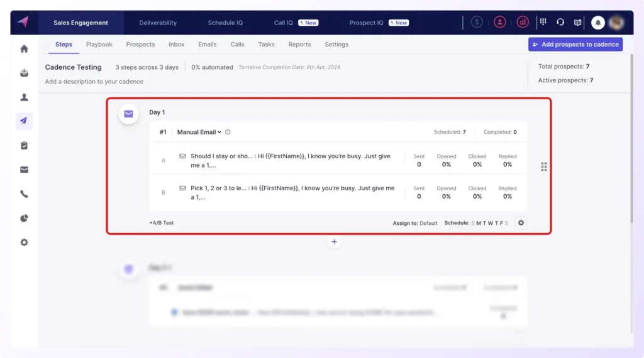Viewport: 644px width, 358px height.
Task: Open the Calls phone icon in sidebar
Action: tap(25, 194)
